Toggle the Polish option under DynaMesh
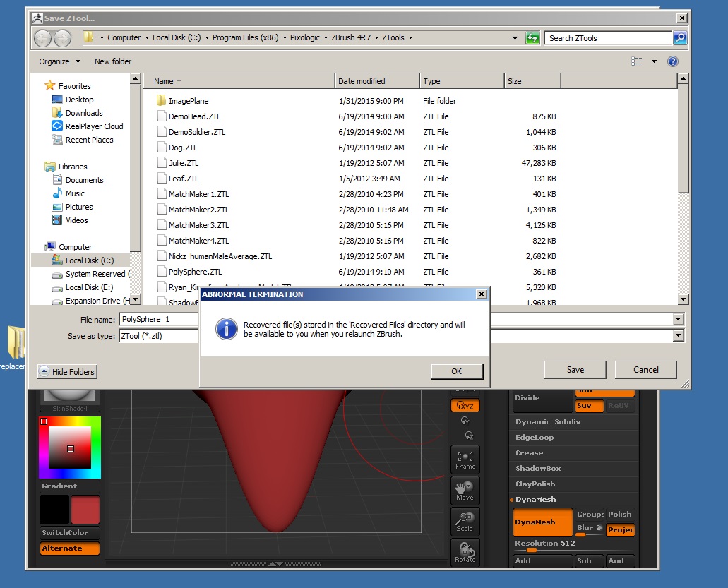Screen dimensions: 728x588 pos(620,514)
